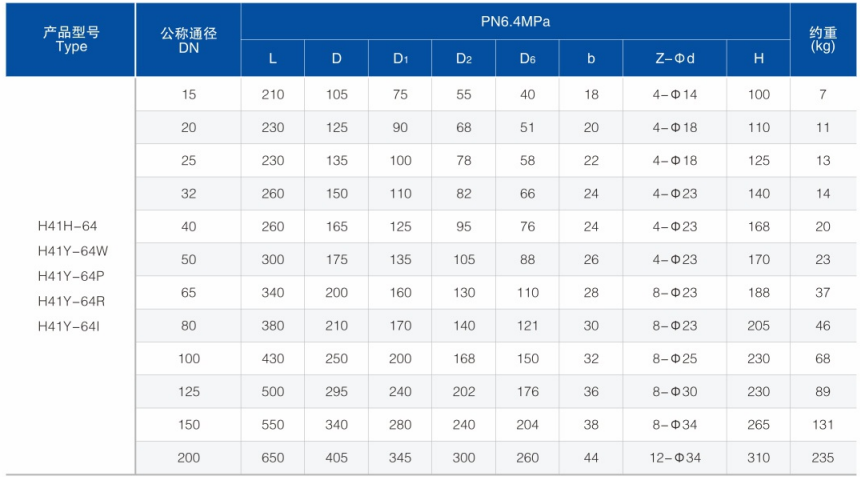Click the 12-Φ34 cell

pyautogui.click(x=675, y=458)
